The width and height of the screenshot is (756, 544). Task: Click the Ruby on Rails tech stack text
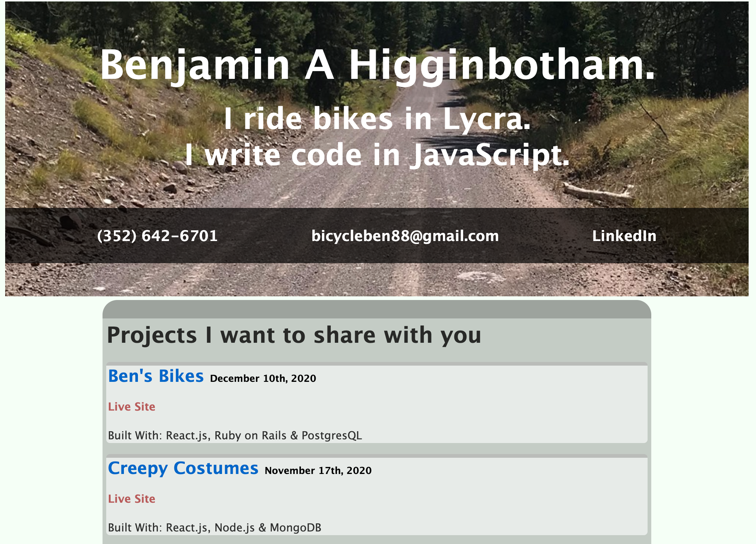tap(250, 436)
